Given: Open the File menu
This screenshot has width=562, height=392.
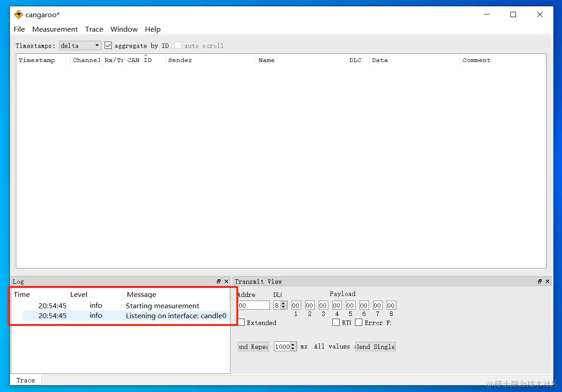Looking at the screenshot, I should 19,29.
